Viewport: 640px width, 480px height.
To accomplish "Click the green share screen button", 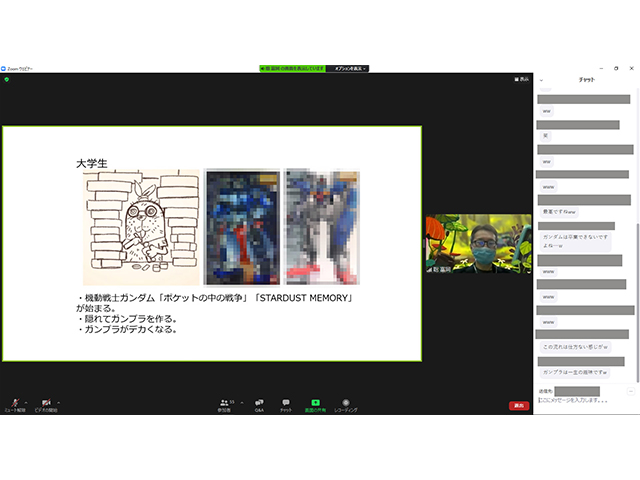I will coord(315,405).
